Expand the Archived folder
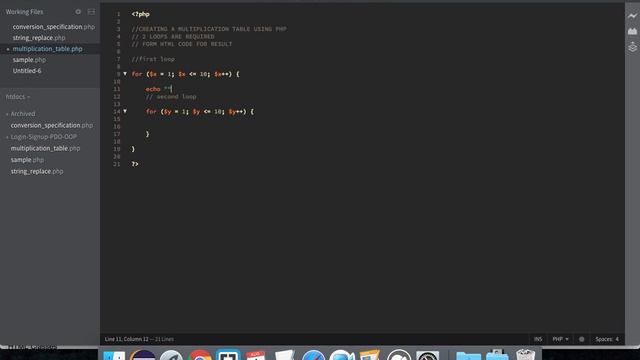This screenshot has height=360, width=640. pyautogui.click(x=20, y=114)
